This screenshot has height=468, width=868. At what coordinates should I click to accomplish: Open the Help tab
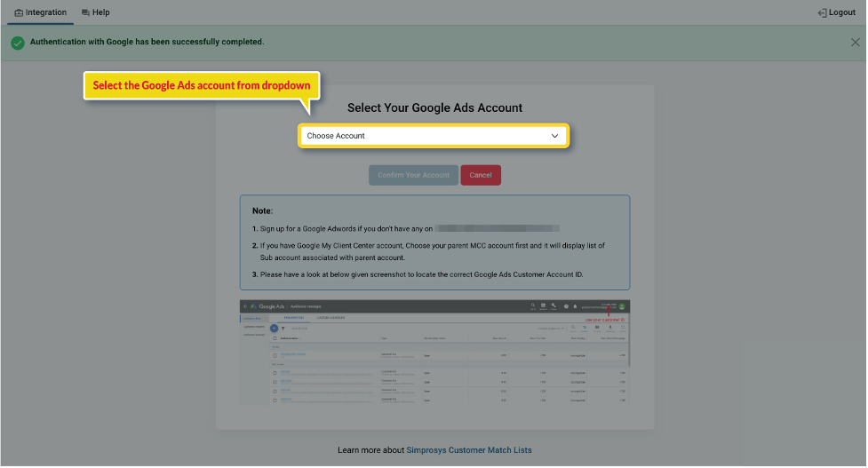click(95, 12)
